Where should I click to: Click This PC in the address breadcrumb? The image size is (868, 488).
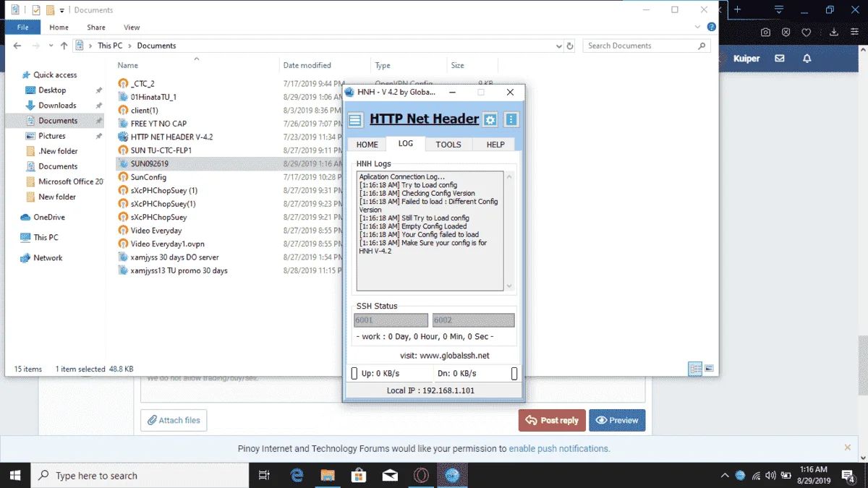pos(110,46)
